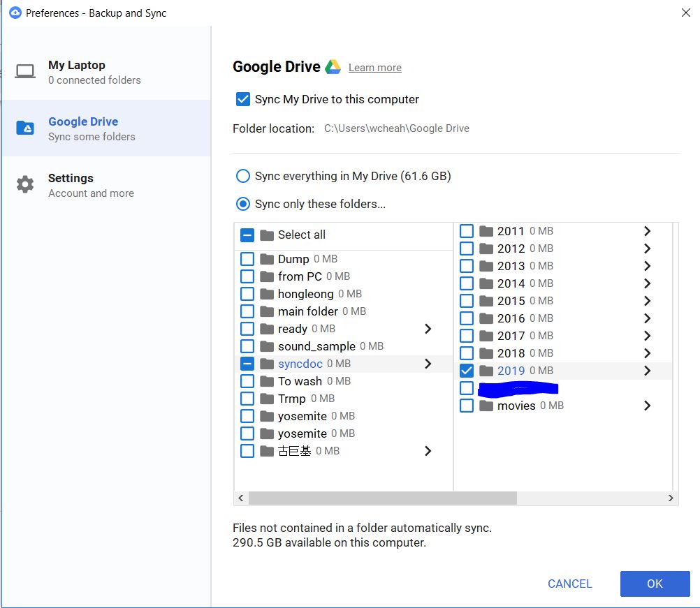
Task: Click the folder location path text
Action: coord(396,128)
